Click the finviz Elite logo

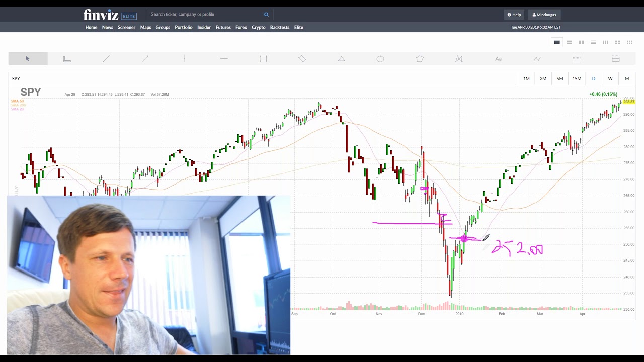[x=110, y=15]
